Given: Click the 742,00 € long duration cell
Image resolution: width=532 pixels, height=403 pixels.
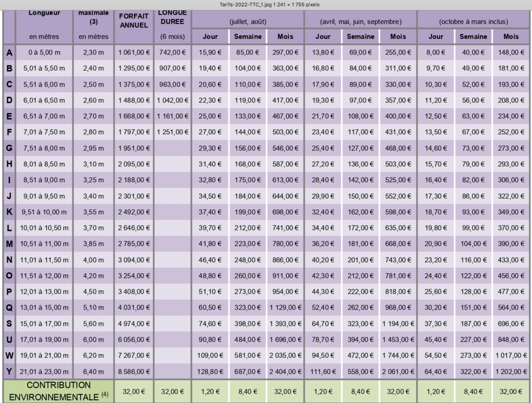Looking at the screenshot, I should point(172,52).
